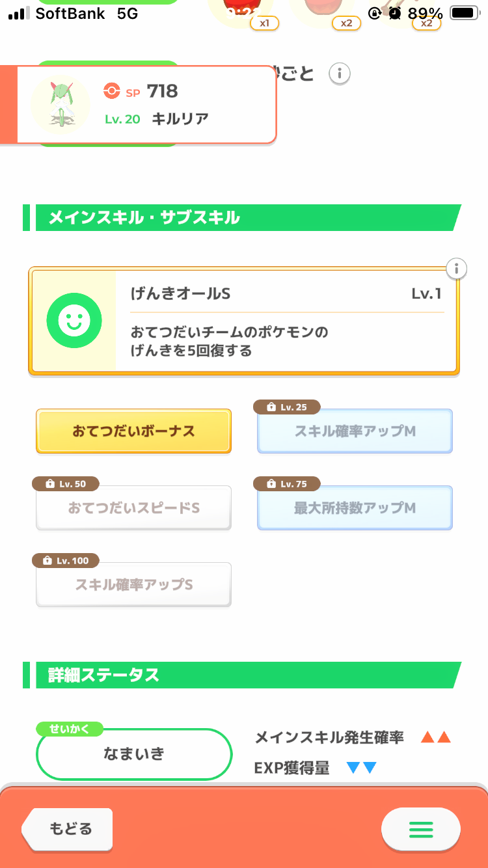The height and width of the screenshot is (868, 488).
Task: Select the locked 最大所持数アップM skill
Action: (355, 508)
